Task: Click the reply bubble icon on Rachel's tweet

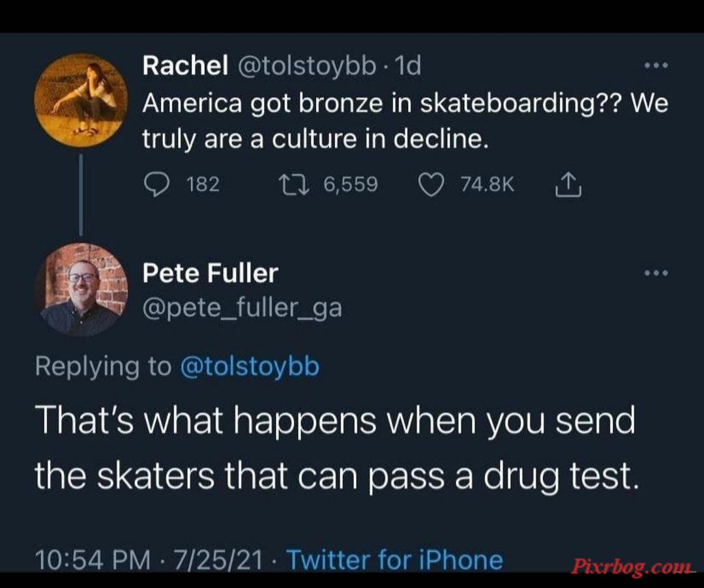Action: (x=157, y=185)
